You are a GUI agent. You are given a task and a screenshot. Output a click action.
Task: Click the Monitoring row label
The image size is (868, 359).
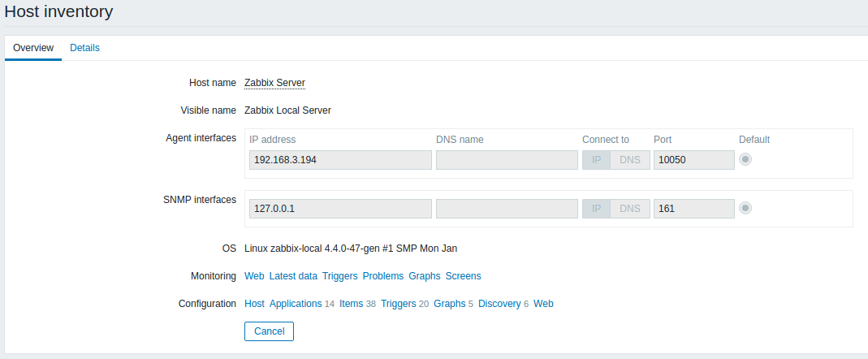pos(214,276)
